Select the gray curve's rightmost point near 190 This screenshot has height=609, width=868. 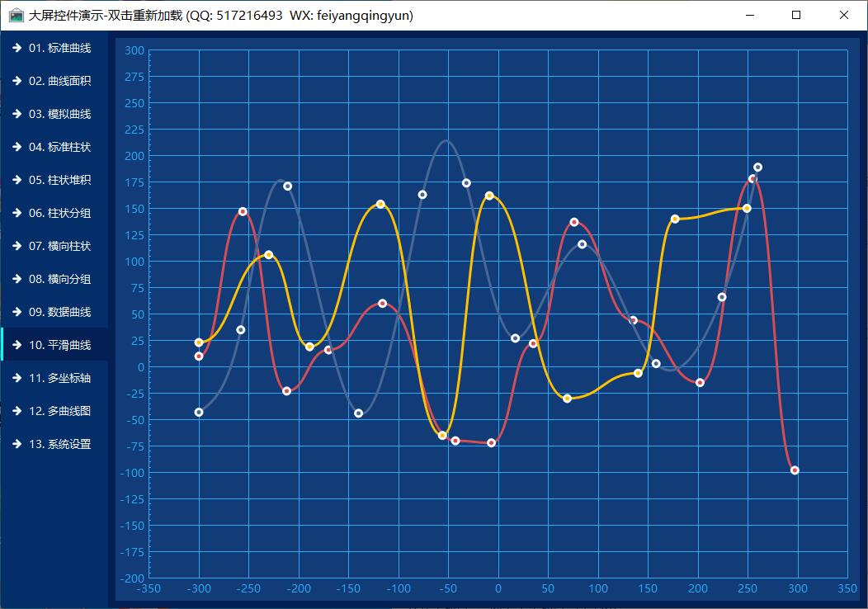click(x=757, y=168)
